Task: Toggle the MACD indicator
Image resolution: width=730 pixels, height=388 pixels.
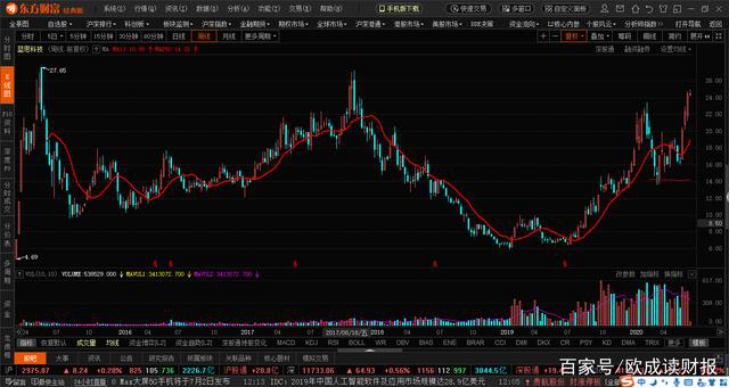Action: pyautogui.click(x=286, y=342)
